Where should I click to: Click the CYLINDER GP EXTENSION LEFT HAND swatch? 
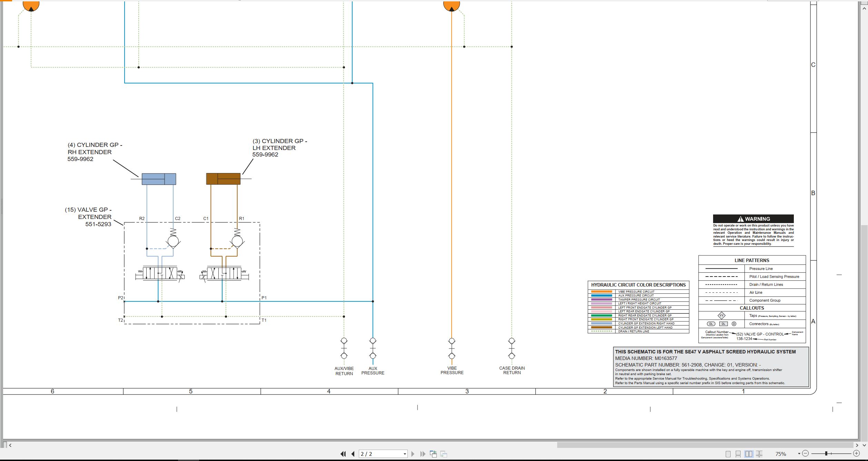[602, 327]
